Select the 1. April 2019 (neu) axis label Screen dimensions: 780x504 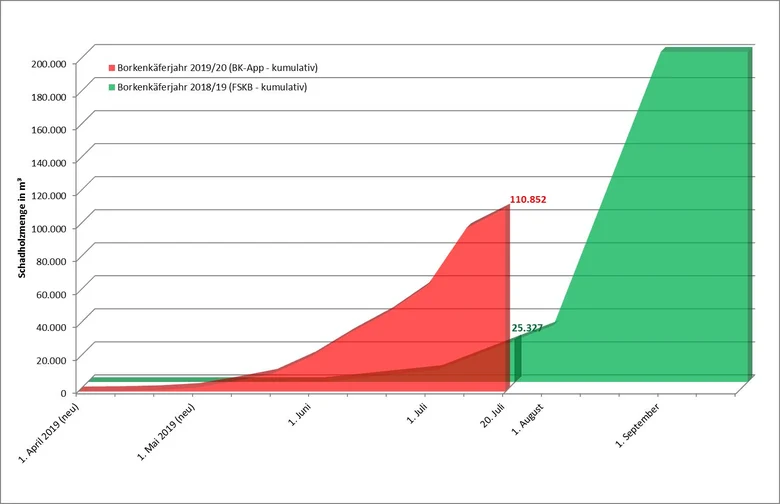coord(49,431)
